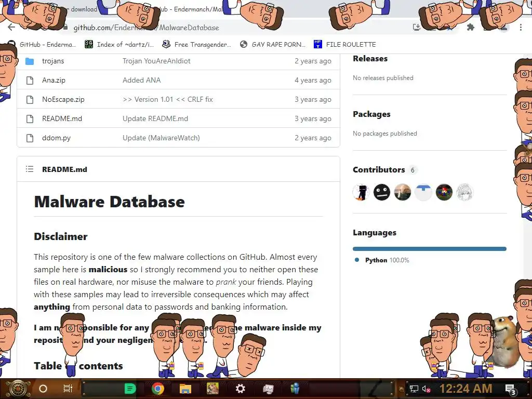Image resolution: width=532 pixels, height=399 pixels.
Task: Go back using the browser back arrow
Action: click(11, 27)
